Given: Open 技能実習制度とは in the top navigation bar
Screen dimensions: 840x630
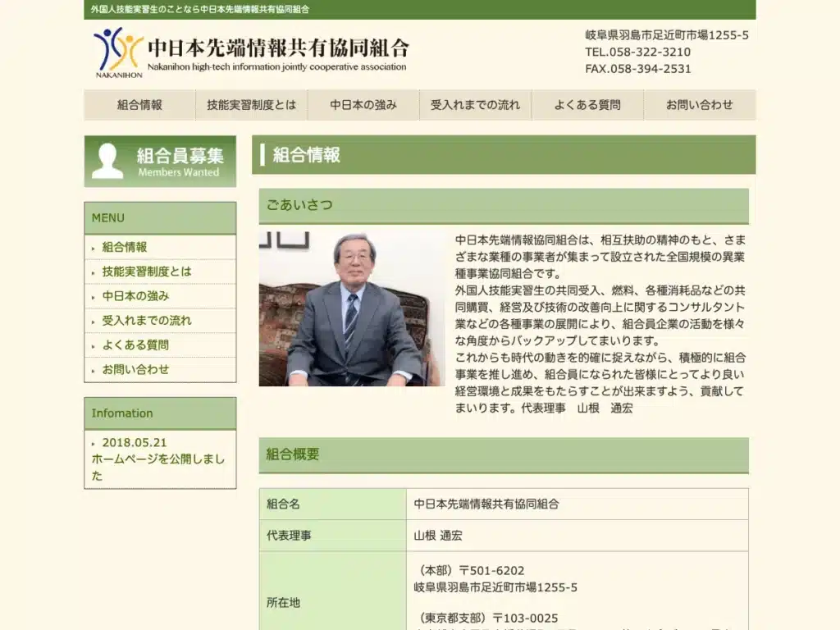Looking at the screenshot, I should pos(251,105).
